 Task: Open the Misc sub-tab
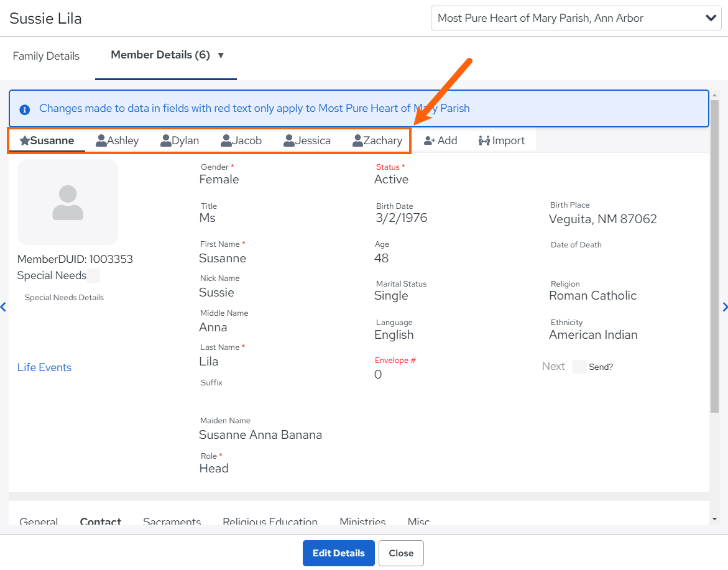(x=419, y=522)
